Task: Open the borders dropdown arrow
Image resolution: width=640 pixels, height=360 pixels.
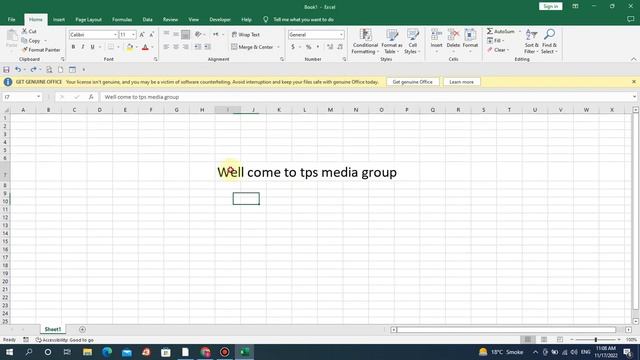Action: [118, 47]
